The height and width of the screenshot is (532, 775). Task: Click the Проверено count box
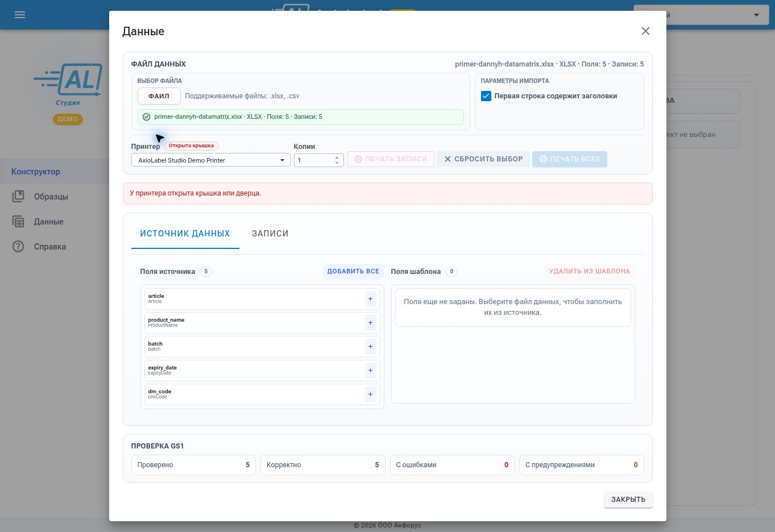point(193,465)
